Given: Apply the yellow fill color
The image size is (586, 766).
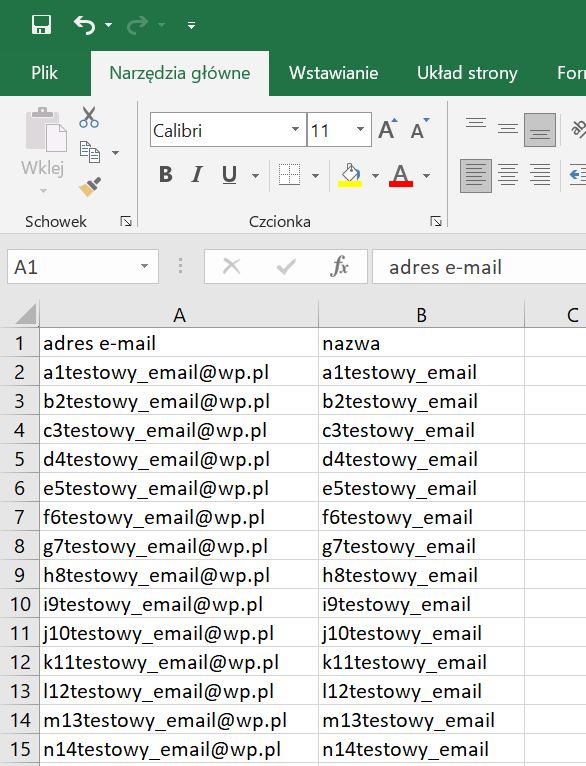Looking at the screenshot, I should [350, 175].
